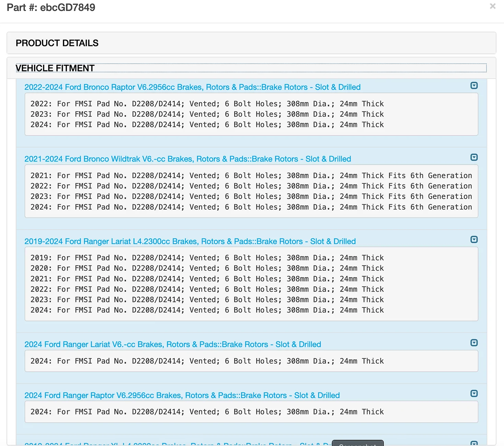Select the 2023 row under Bronco Wildtrak
The width and height of the screenshot is (504, 446).
point(251,196)
